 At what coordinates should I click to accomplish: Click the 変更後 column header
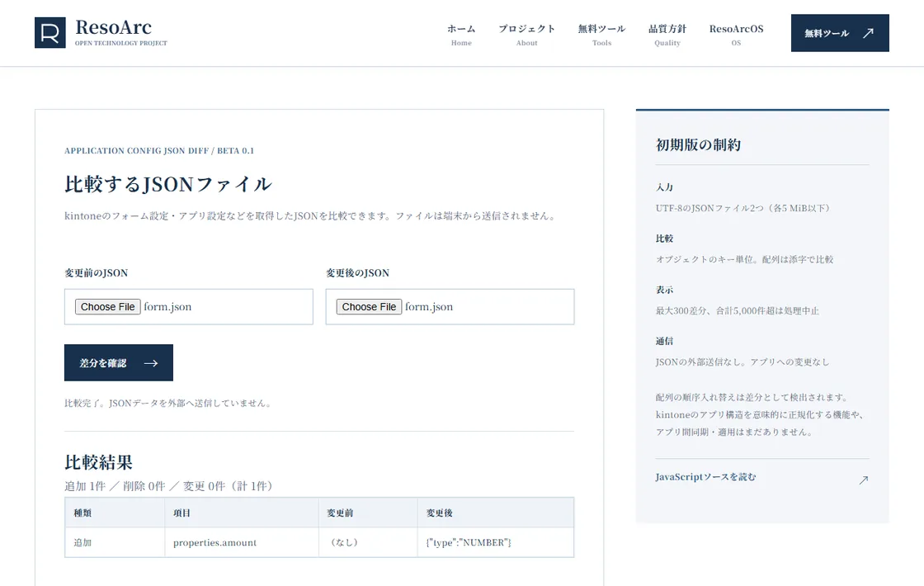(x=496, y=513)
